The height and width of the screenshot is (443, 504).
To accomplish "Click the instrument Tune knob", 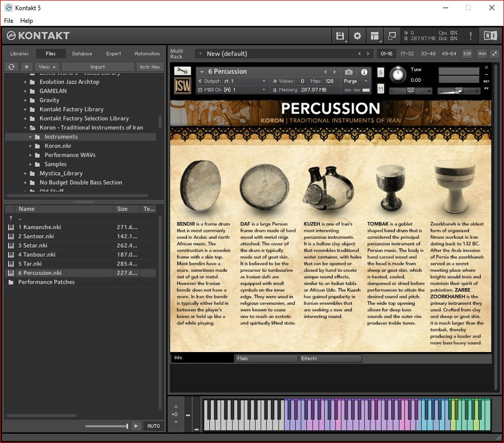I will (398, 75).
